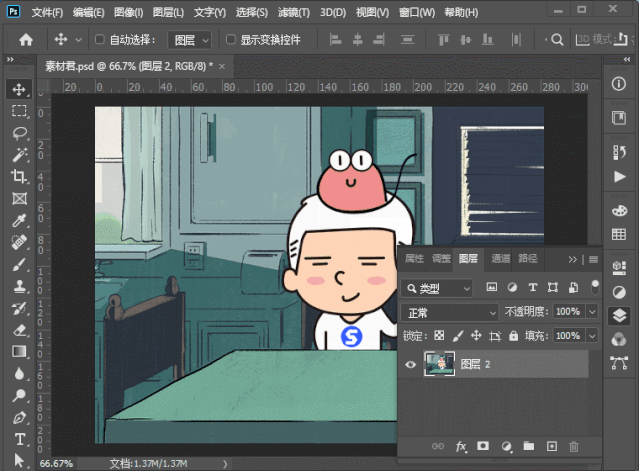Open the Layers panel flyout menu

593,259
